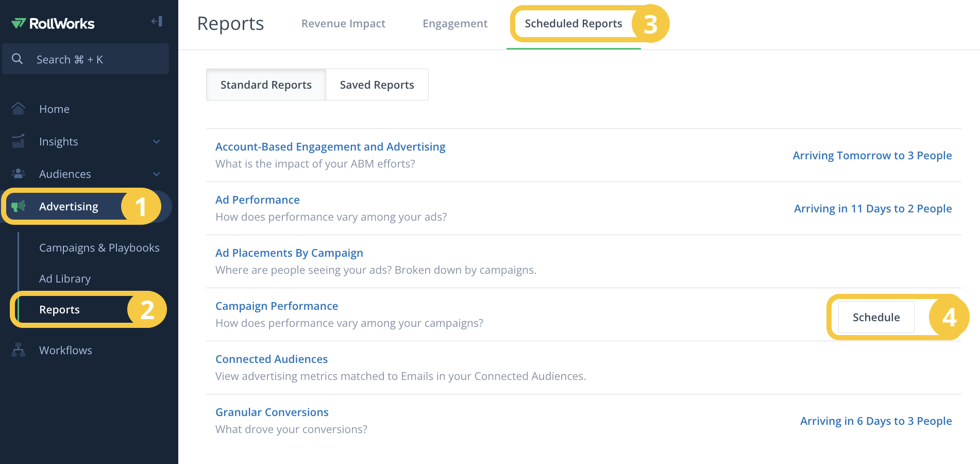Screen dimensions: 980x464
Task: Open Home in the sidebar
Action: pyautogui.click(x=54, y=109)
